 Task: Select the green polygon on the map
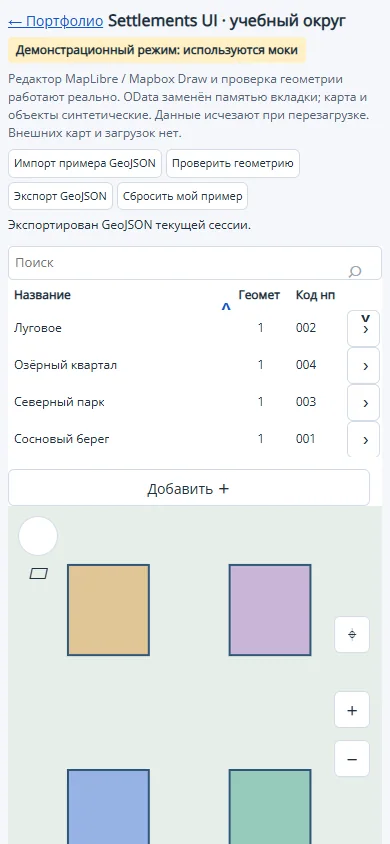click(x=270, y=806)
